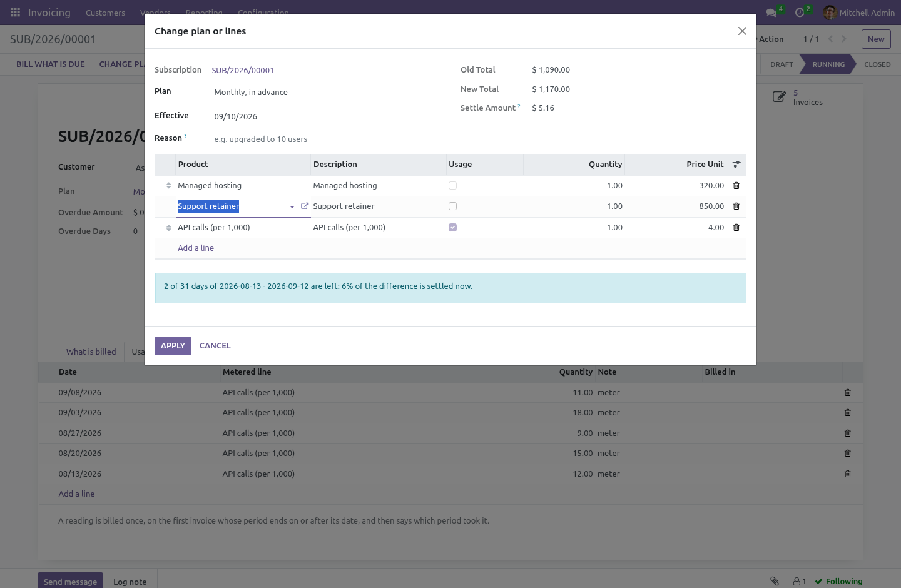Create a New record

pyautogui.click(x=876, y=39)
